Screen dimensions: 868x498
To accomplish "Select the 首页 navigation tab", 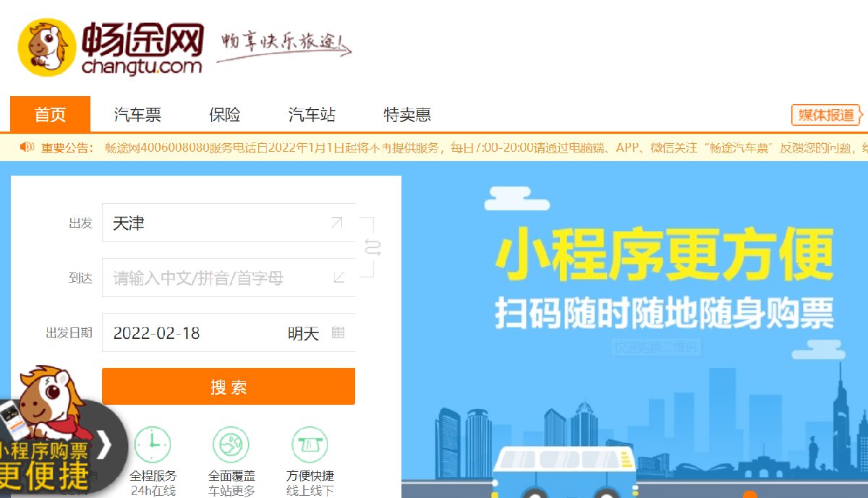I will coord(50,114).
